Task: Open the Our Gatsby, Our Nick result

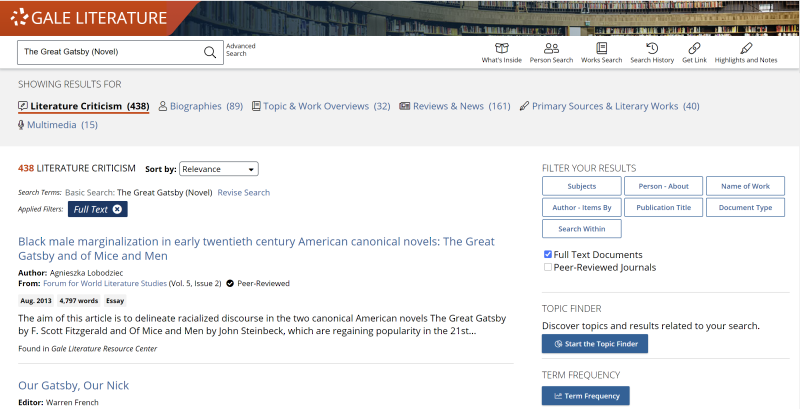Action: coord(73,386)
